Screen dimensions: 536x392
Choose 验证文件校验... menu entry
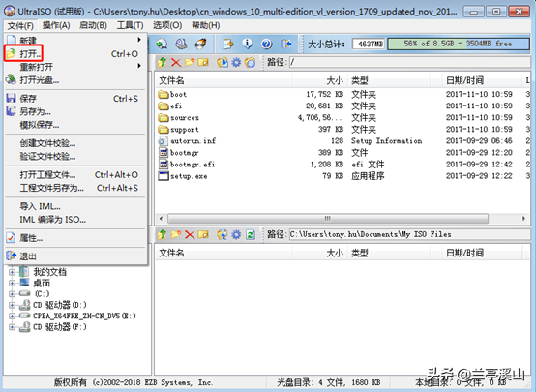pyautogui.click(x=75, y=157)
